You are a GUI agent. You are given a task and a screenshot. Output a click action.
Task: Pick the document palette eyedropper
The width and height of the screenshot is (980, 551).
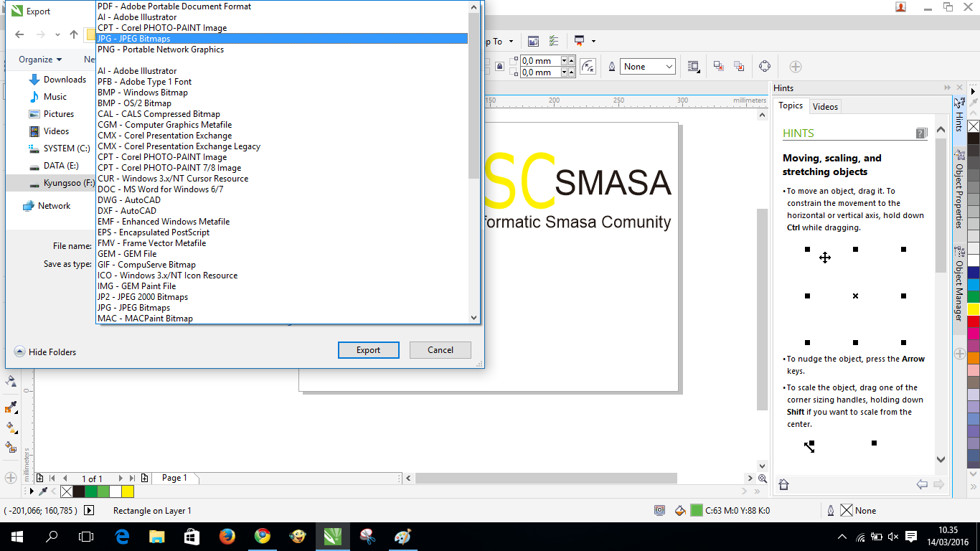point(43,491)
